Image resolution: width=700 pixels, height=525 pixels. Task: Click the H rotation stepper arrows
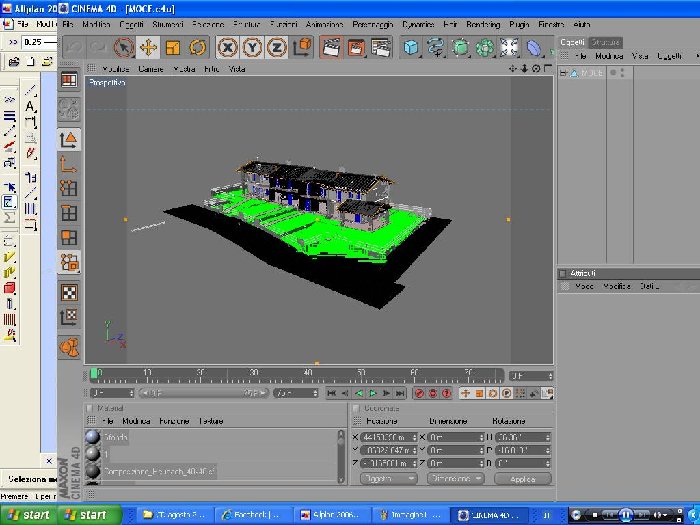coord(548,437)
